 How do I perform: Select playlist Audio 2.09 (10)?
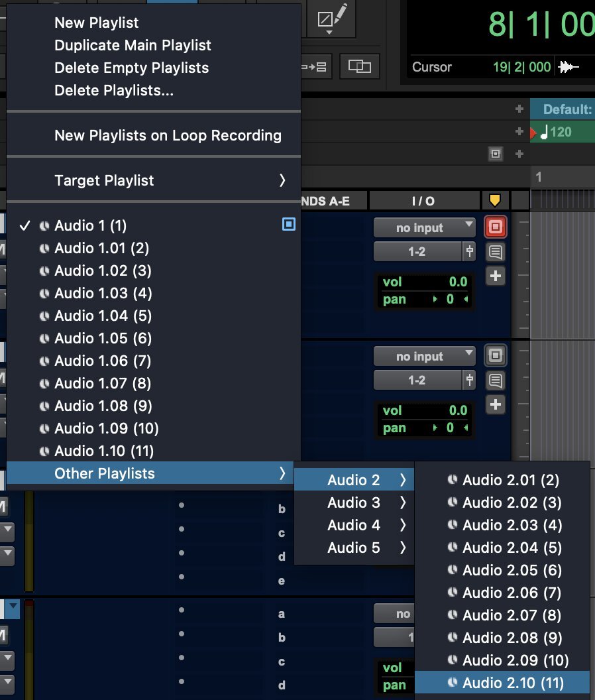point(503,660)
